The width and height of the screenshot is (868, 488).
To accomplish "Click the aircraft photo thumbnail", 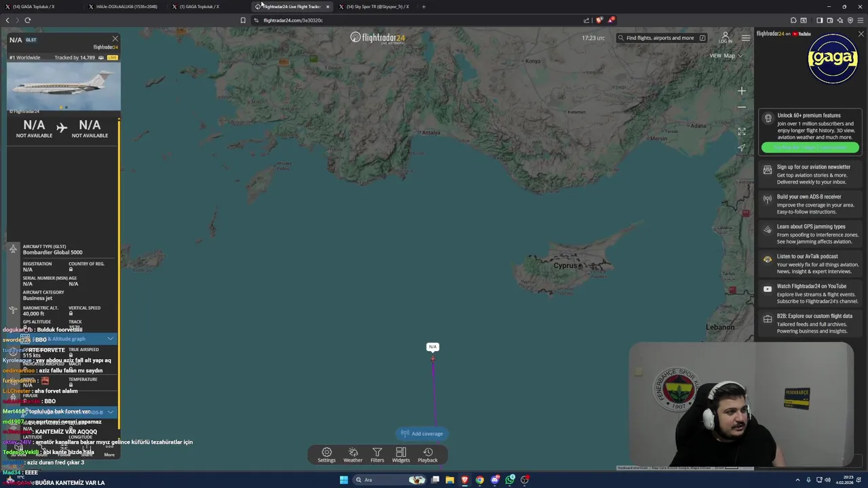I will click(64, 87).
